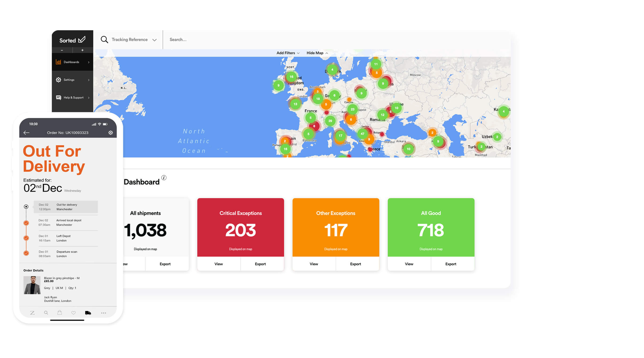This screenshot has width=644, height=358.
Task: Click the green 11 map cluster
Action: click(x=376, y=64)
